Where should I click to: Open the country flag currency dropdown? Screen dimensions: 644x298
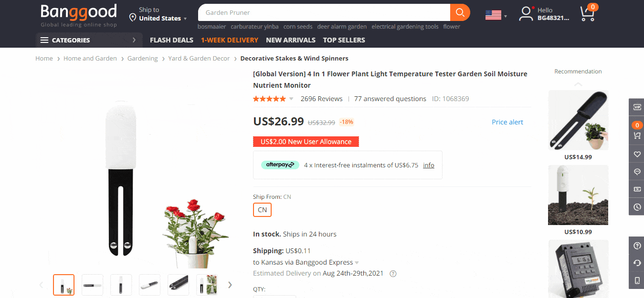click(496, 15)
